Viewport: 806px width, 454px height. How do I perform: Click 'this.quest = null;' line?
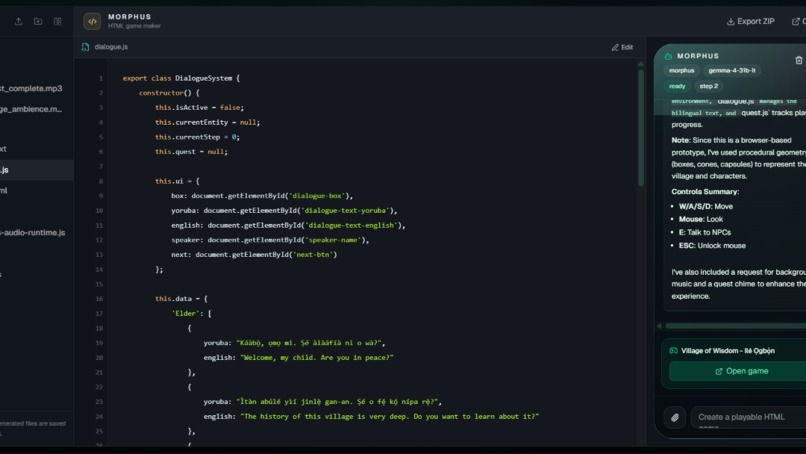pyautogui.click(x=191, y=152)
